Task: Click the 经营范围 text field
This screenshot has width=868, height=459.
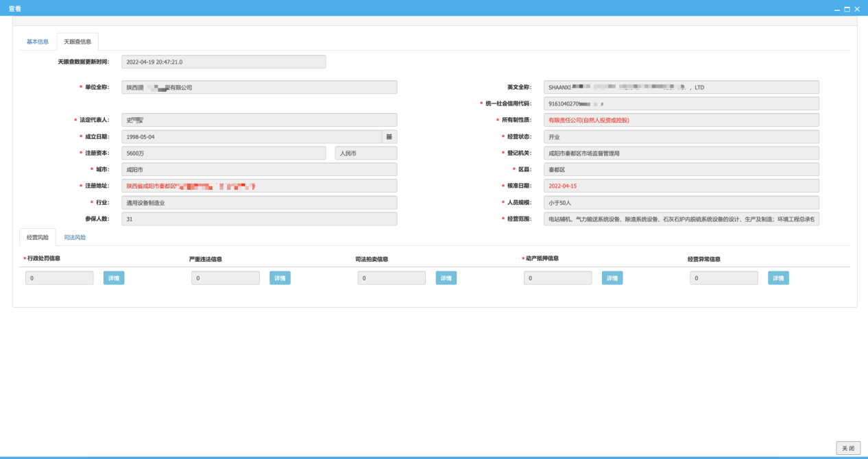Action: point(681,219)
